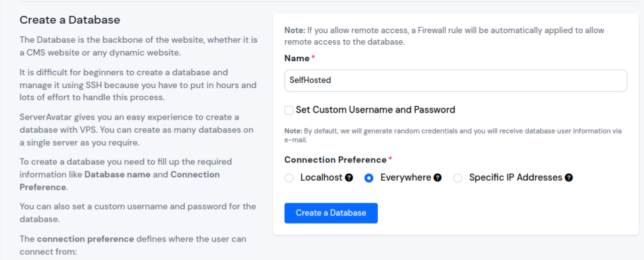Click the help icon next to Localhost
The image size is (644, 260).
tap(349, 178)
